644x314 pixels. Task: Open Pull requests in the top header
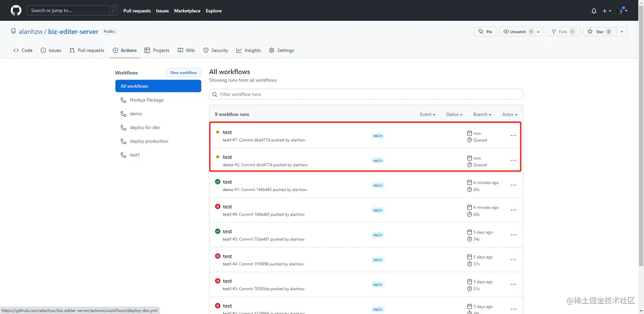click(137, 11)
